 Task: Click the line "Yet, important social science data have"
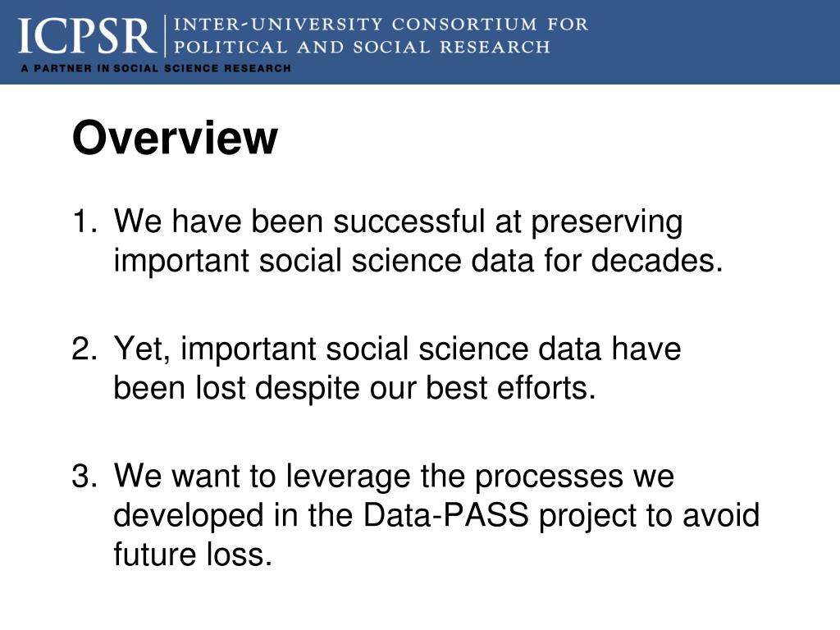[397, 349]
